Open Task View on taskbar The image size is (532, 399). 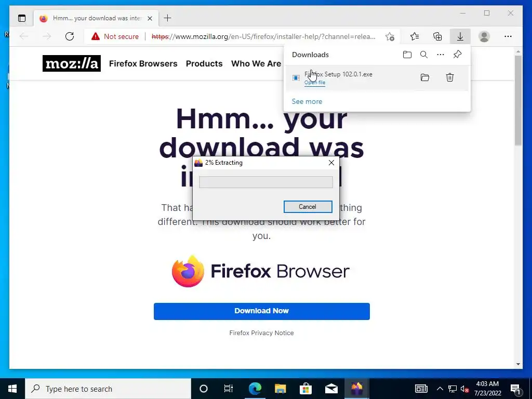pyautogui.click(x=229, y=389)
